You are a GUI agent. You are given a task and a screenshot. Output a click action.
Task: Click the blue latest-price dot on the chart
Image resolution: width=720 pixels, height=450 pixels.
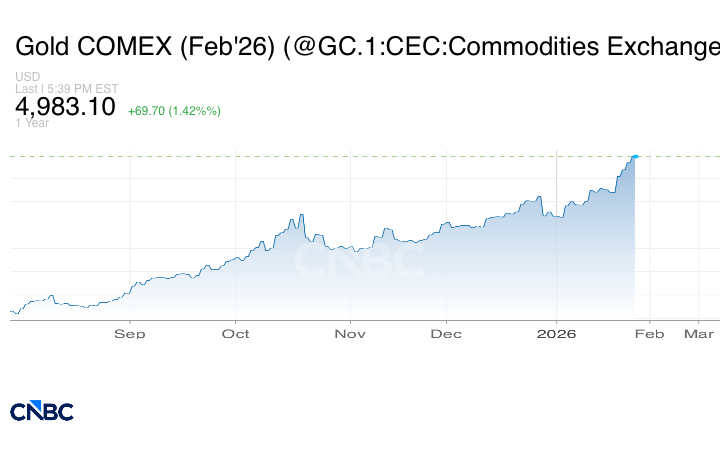635,156
